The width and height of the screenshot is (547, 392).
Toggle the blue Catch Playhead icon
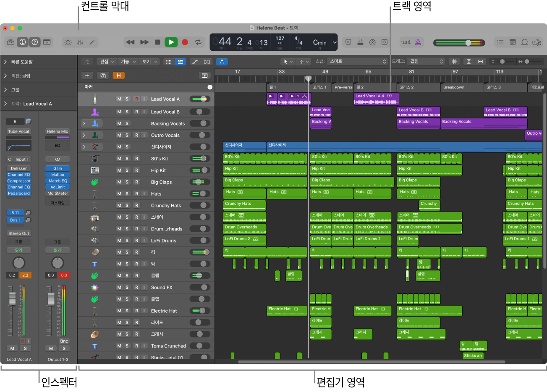222,62
